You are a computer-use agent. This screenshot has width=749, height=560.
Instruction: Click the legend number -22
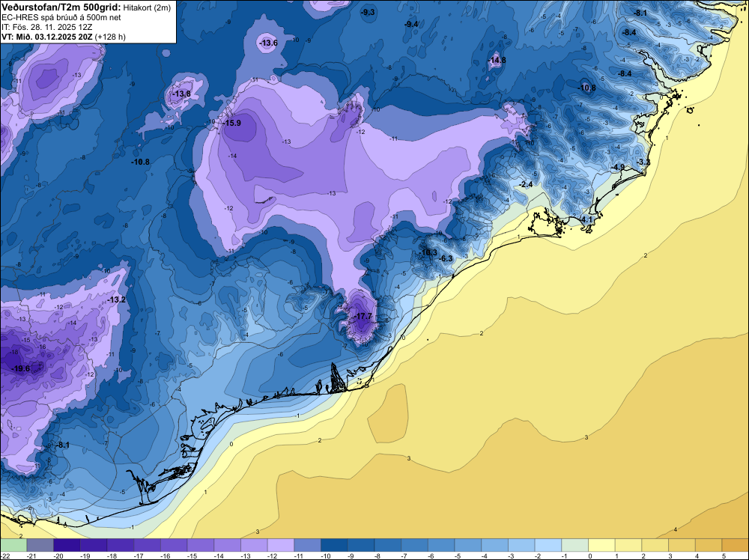pos(5,556)
